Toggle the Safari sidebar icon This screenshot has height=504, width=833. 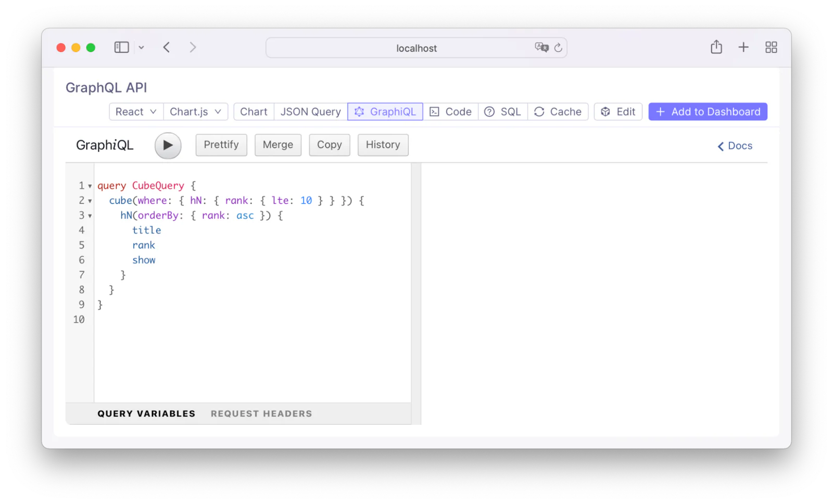pos(121,47)
